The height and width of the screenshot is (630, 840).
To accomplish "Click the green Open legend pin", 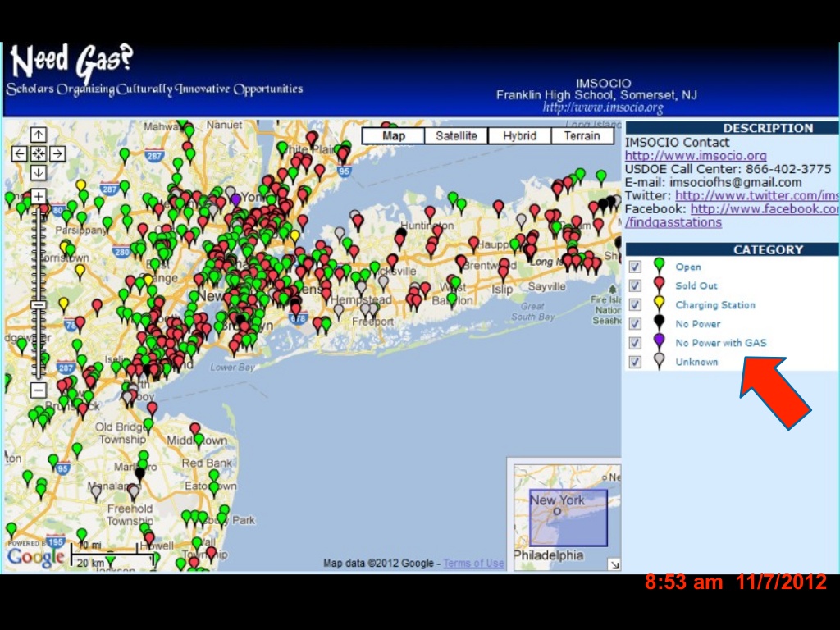I will 659,267.
